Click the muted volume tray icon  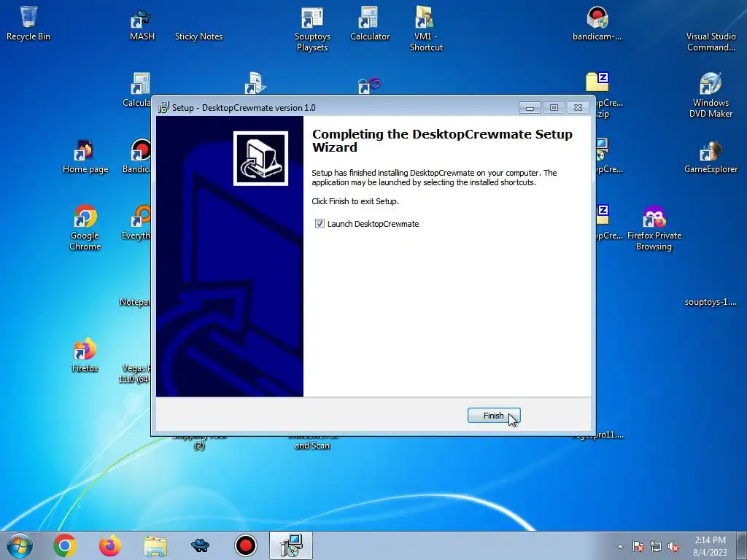(x=673, y=546)
